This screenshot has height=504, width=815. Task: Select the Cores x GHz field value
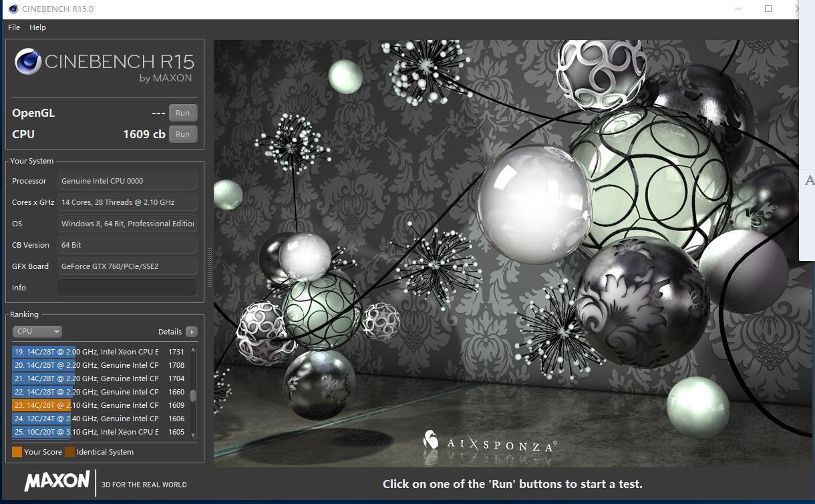click(128, 202)
